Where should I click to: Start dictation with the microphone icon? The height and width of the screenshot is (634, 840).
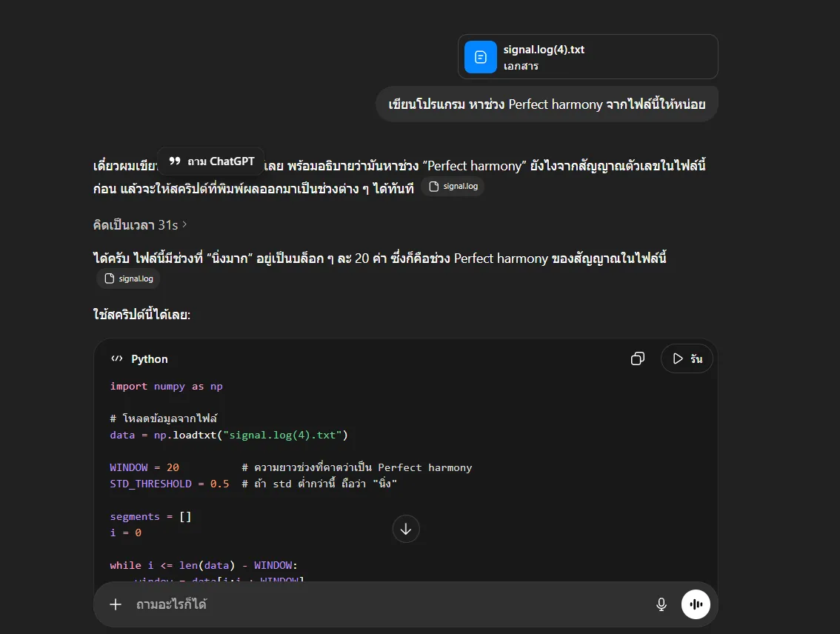pos(661,604)
